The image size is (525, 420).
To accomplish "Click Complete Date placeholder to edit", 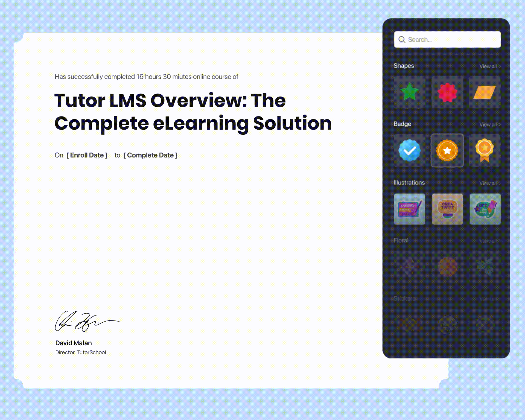I will pos(150,155).
